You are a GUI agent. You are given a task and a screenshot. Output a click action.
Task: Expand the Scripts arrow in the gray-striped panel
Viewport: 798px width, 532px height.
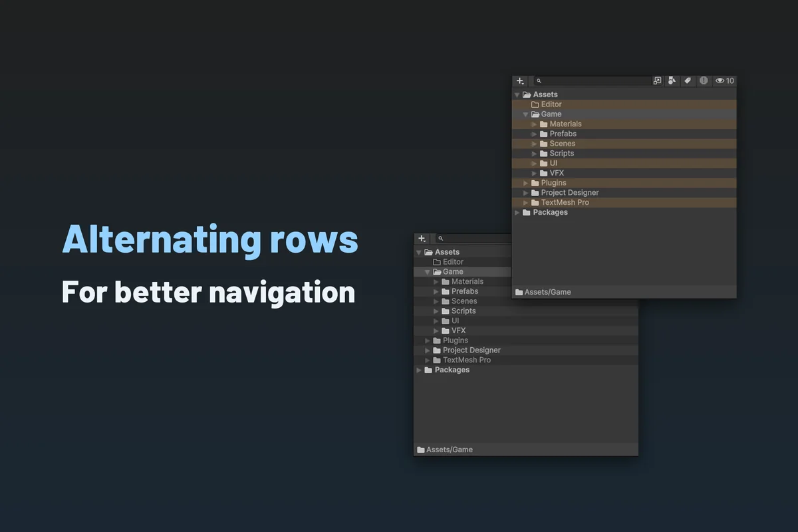tap(436, 311)
